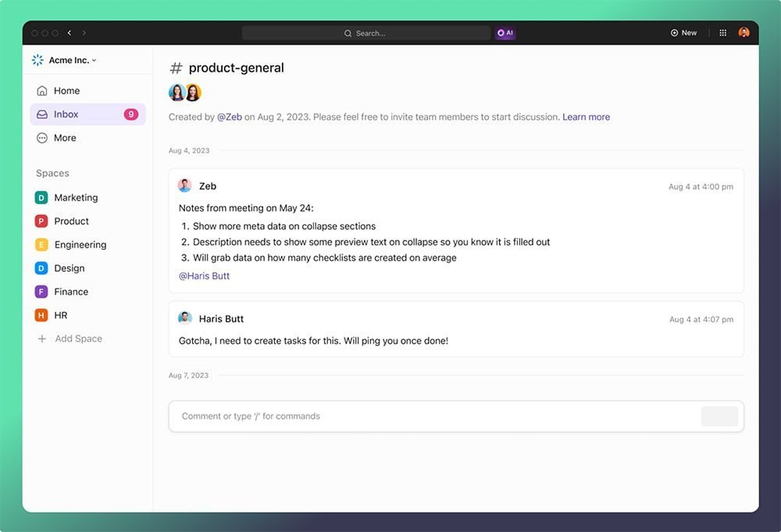Image resolution: width=781 pixels, height=532 pixels.
Task: Expand the More menu in sidebar
Action: pos(65,137)
